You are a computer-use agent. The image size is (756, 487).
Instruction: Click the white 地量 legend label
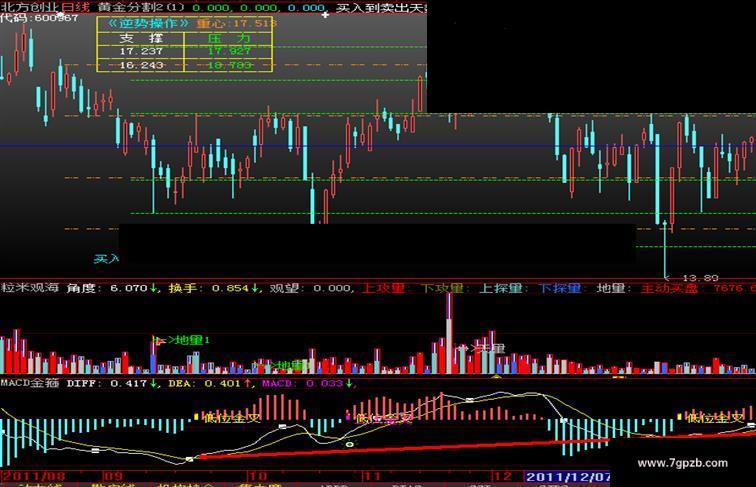click(611, 288)
